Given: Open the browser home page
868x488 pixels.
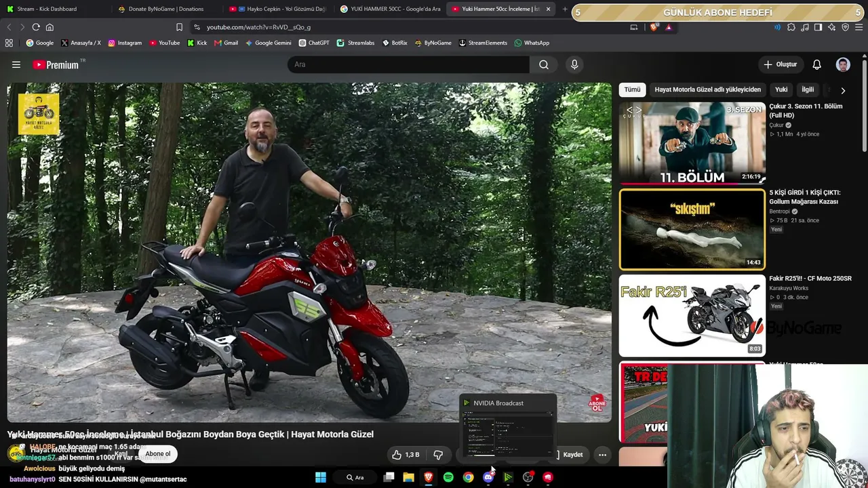Looking at the screenshot, I should [50, 27].
